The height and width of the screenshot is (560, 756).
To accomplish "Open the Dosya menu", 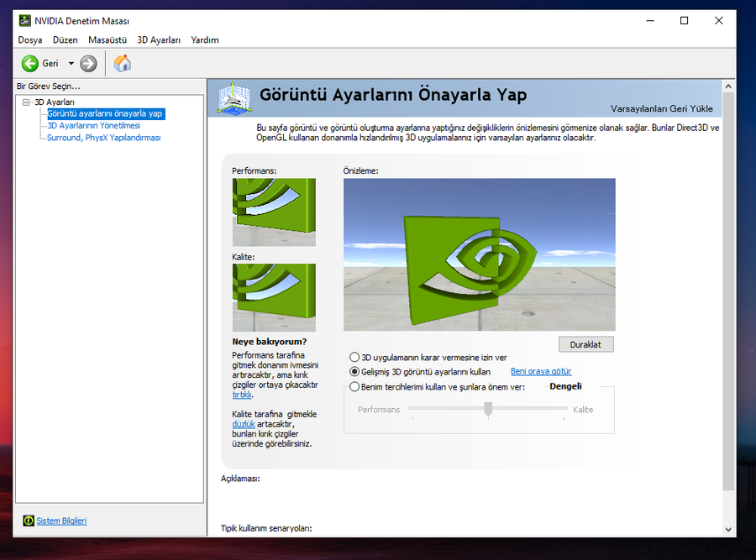I will pos(30,40).
